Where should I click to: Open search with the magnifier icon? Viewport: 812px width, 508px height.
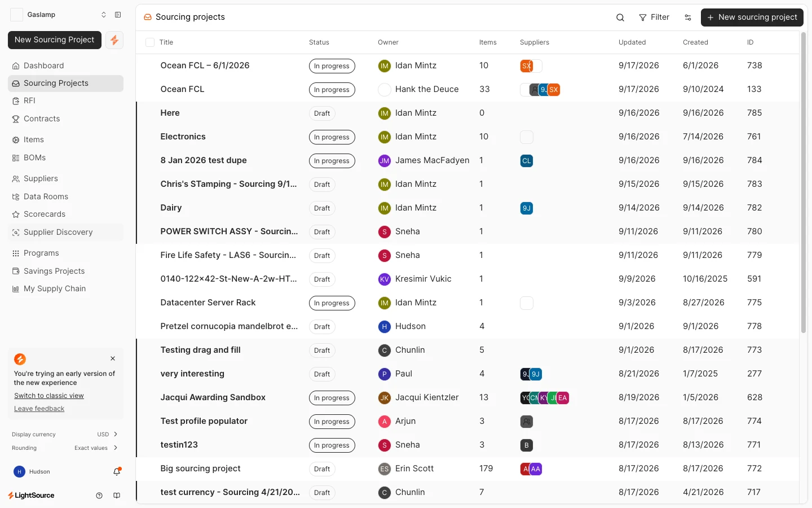(620, 17)
